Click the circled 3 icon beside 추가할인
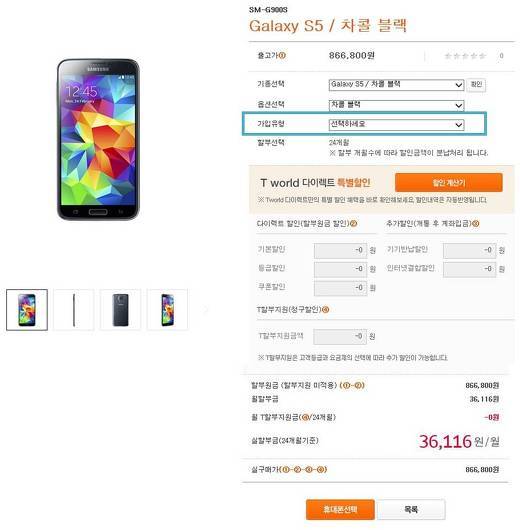The image size is (520, 530). [x=476, y=223]
